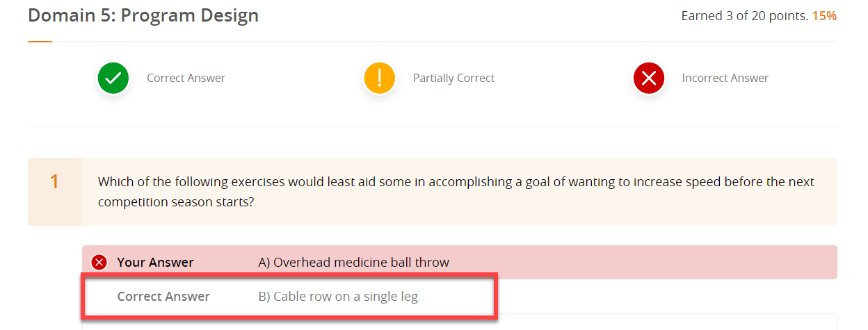868x330 pixels.
Task: Click the question text about increasing speed
Action: coord(456,192)
